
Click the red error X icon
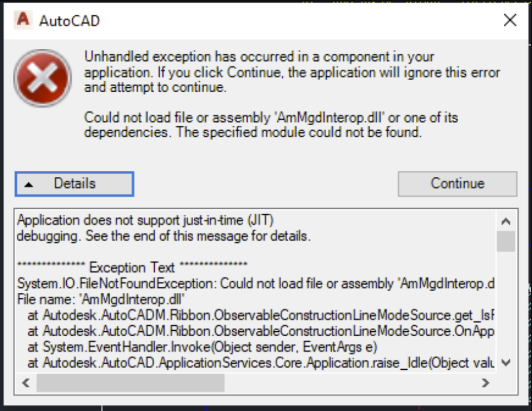[42, 81]
